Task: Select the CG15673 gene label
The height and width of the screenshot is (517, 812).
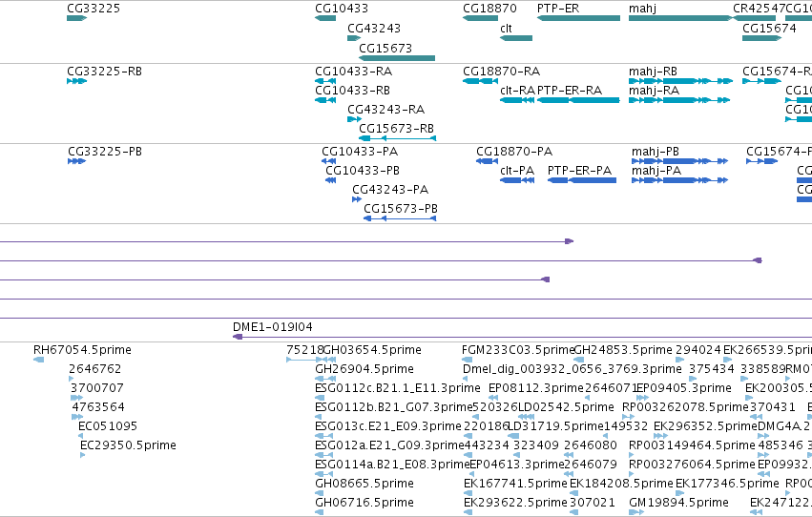Action: (x=385, y=48)
